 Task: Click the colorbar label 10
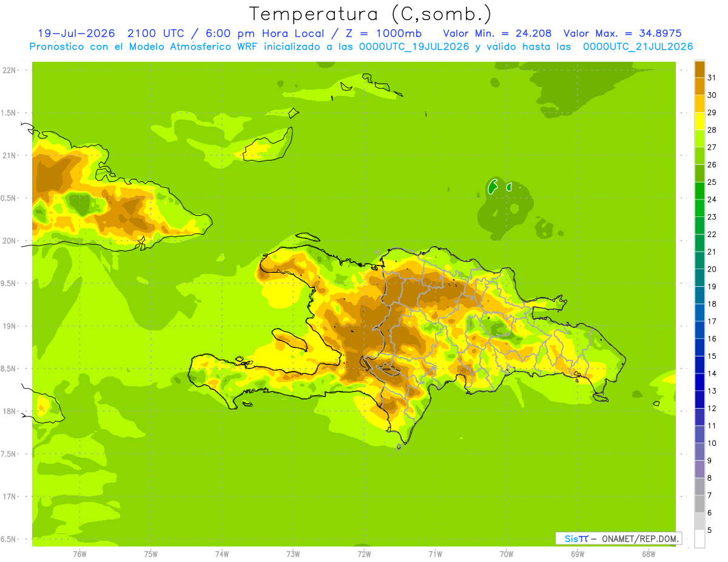coord(712,443)
